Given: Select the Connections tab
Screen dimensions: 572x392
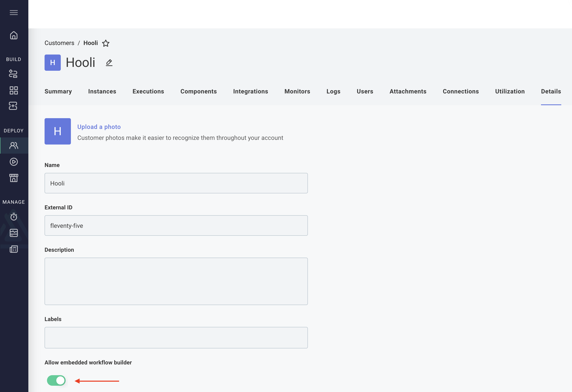Looking at the screenshot, I should tap(461, 91).
